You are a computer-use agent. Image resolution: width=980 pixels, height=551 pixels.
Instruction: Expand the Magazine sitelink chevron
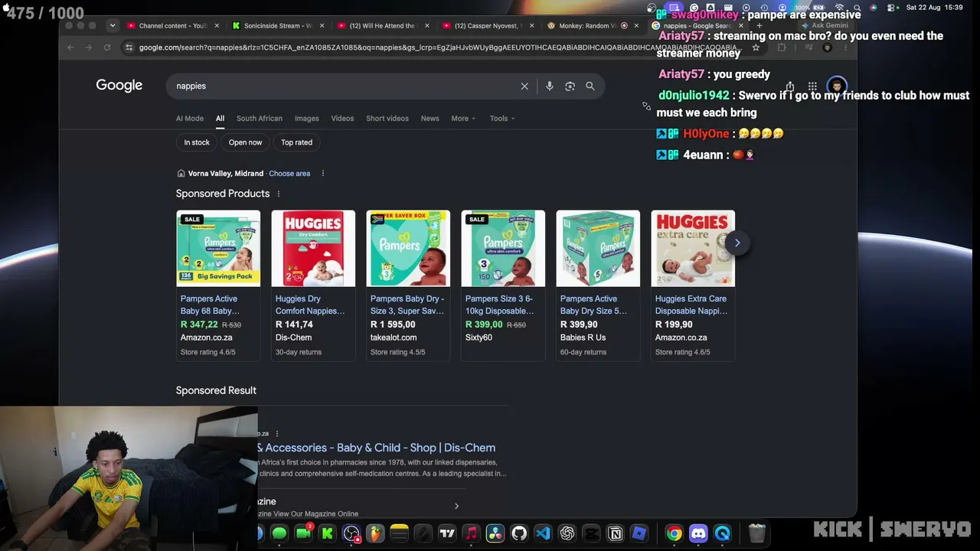456,506
